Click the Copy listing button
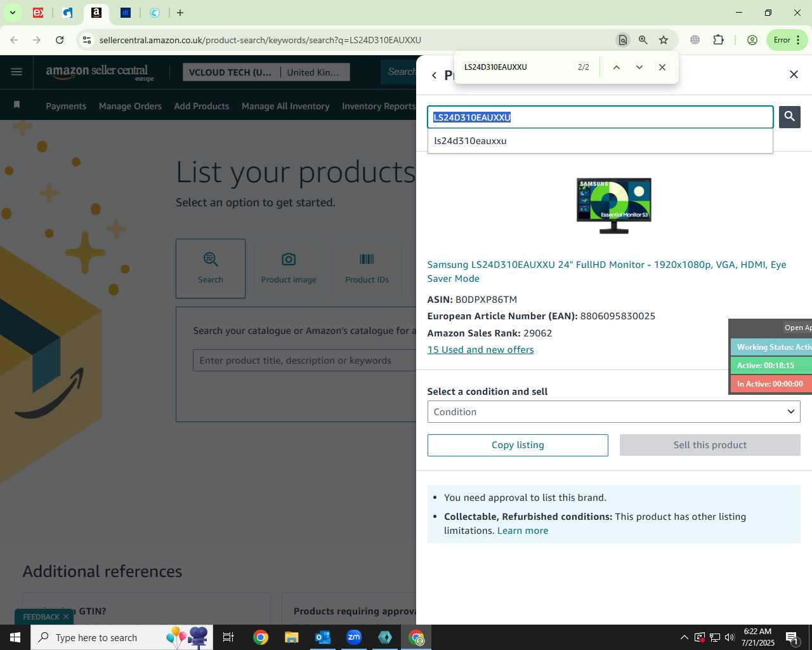This screenshot has height=650, width=812. click(518, 445)
